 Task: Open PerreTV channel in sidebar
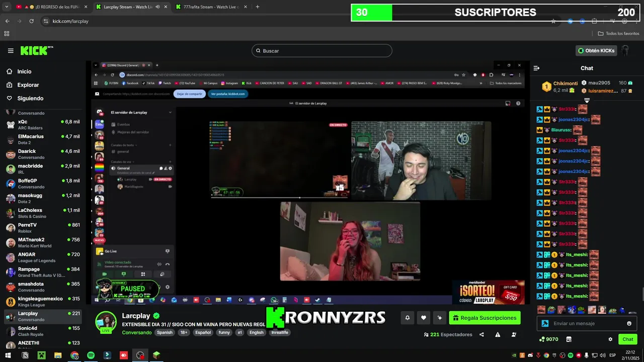pos(43,228)
